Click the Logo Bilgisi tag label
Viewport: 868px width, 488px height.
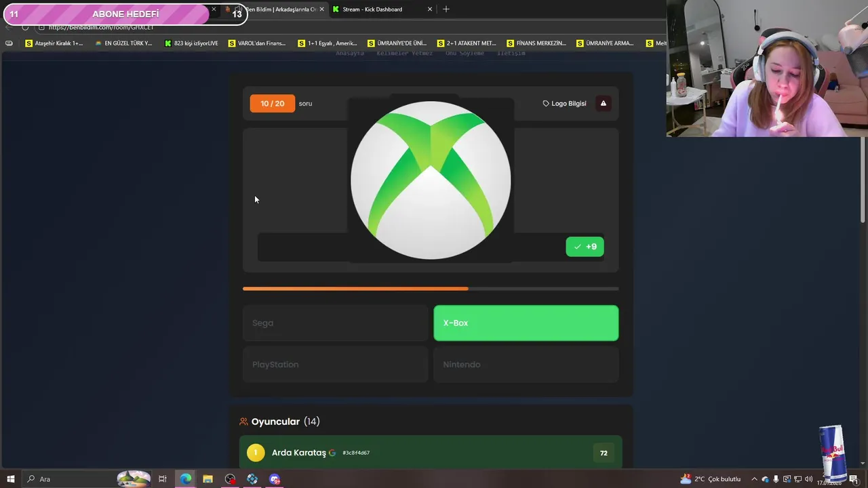[x=564, y=104]
